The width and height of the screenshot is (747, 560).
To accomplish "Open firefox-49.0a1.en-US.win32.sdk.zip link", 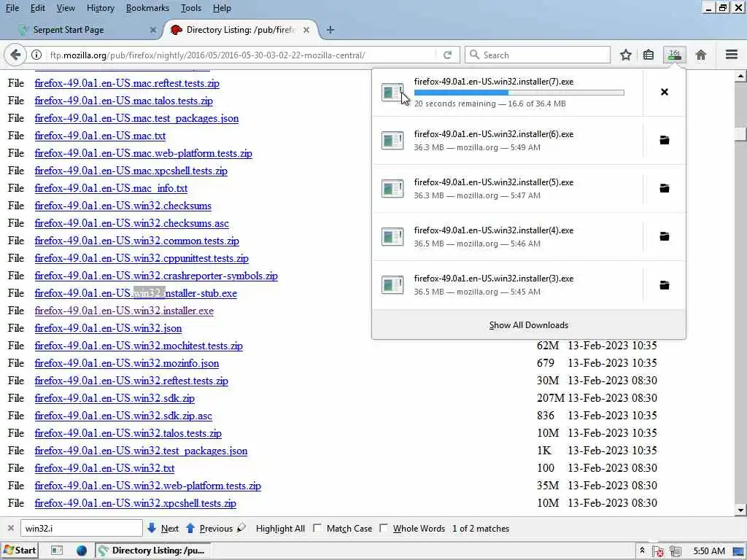I will point(115,398).
